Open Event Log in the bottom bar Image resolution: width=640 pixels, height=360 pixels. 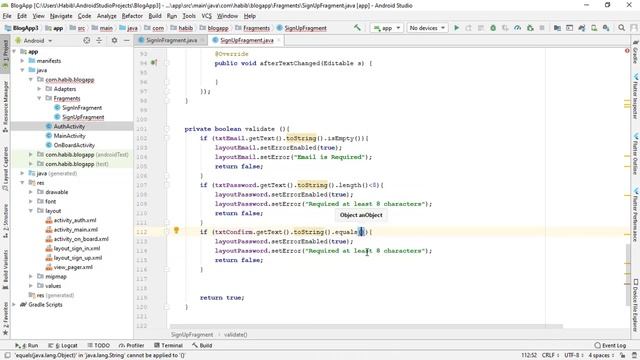[x=610, y=345]
